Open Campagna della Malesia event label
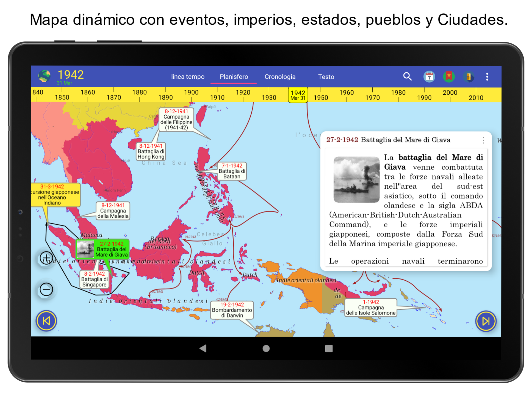Viewport: 532px width, 399px height. point(113,211)
